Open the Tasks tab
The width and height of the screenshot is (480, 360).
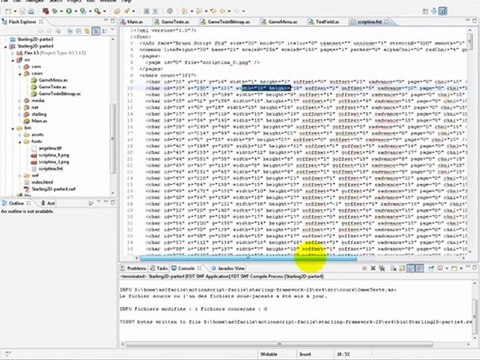tap(159, 268)
